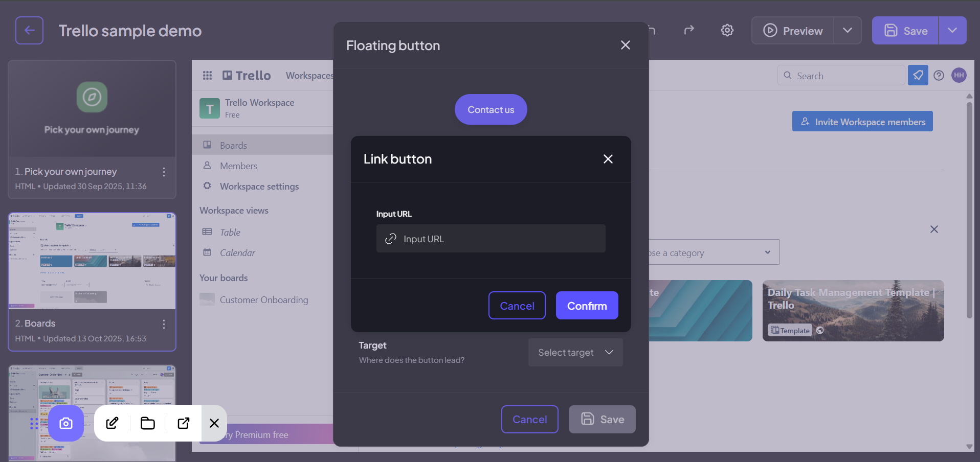The height and width of the screenshot is (462, 980).
Task: Click the Try Premium free banner
Action: [266, 434]
